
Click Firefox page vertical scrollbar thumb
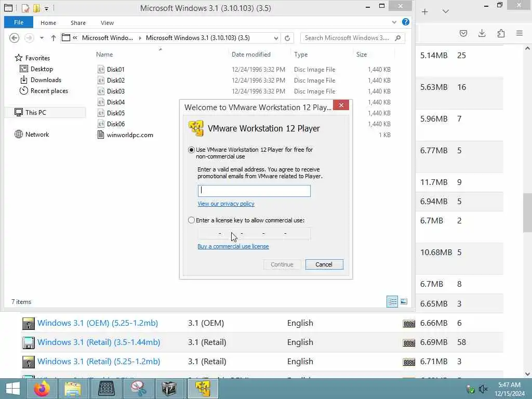[x=527, y=213]
